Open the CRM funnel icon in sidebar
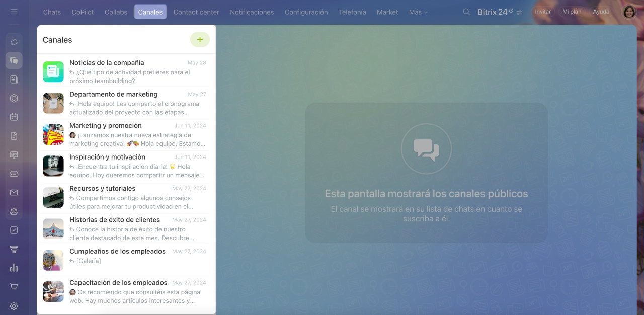 [14, 249]
